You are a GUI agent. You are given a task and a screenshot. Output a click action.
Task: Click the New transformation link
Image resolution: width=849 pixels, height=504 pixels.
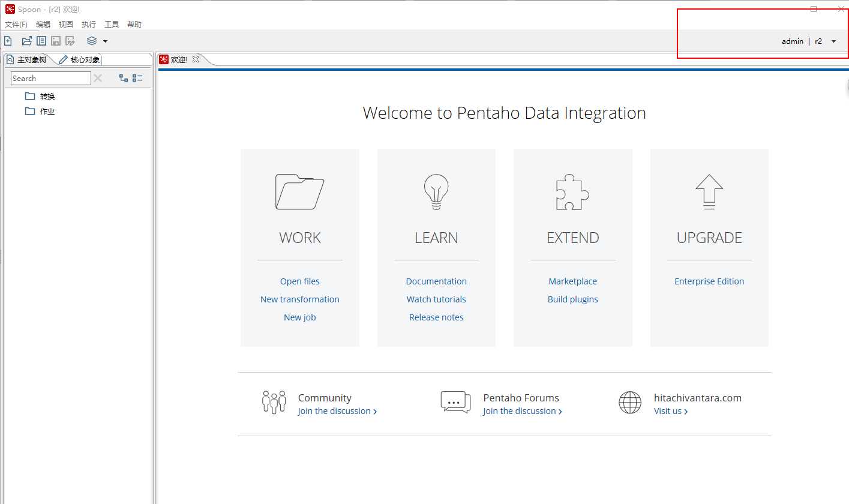(299, 299)
